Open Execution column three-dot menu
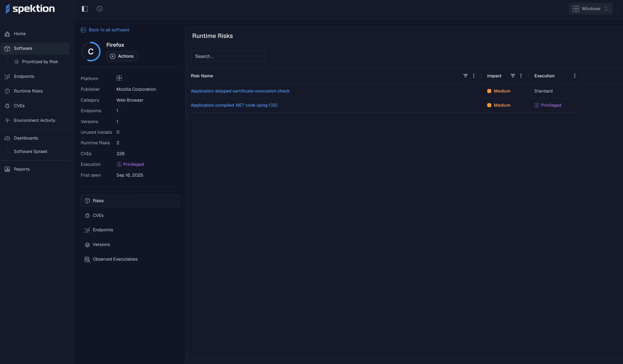 click(x=575, y=76)
